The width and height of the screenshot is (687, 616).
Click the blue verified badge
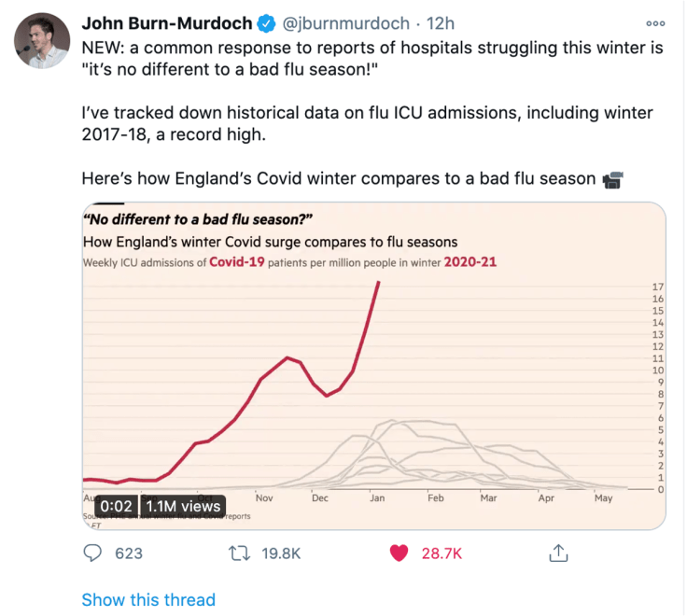(x=265, y=22)
